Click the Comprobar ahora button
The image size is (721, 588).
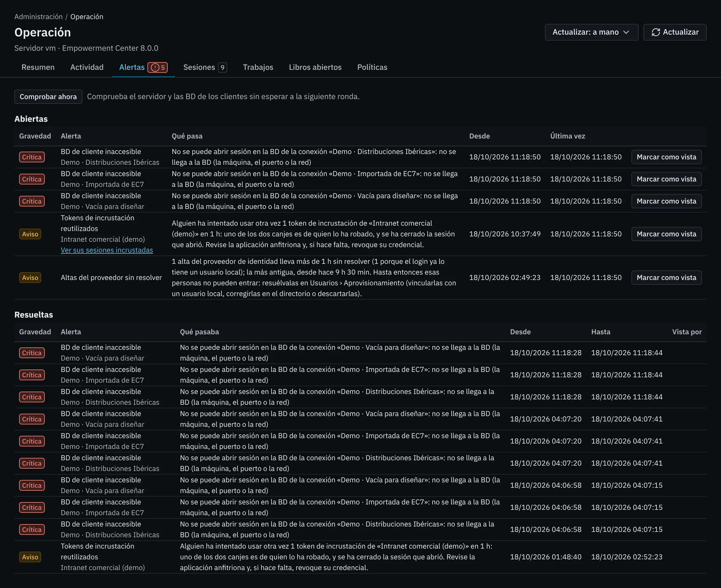click(48, 96)
